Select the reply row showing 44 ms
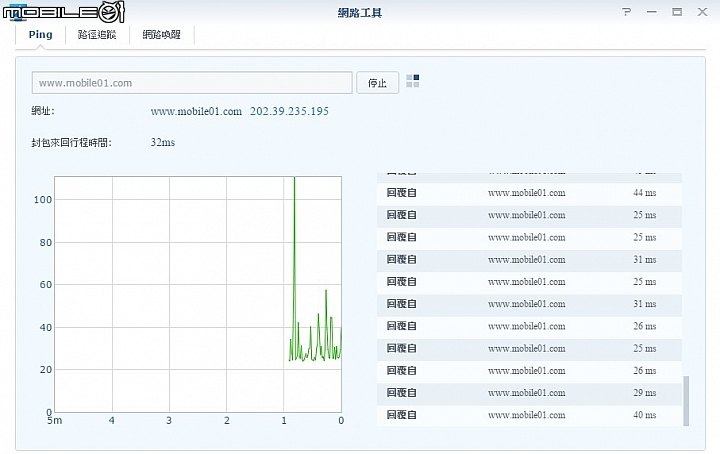The image size is (720, 454). pyautogui.click(x=529, y=193)
